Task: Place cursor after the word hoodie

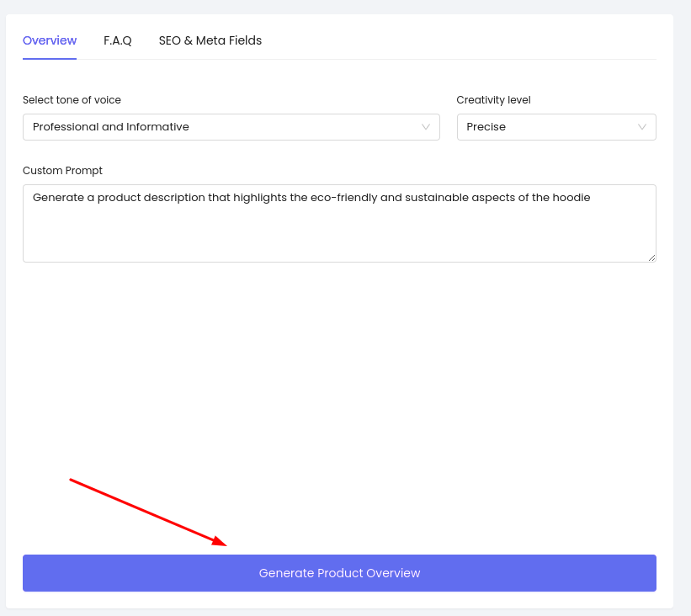Action: (x=591, y=198)
